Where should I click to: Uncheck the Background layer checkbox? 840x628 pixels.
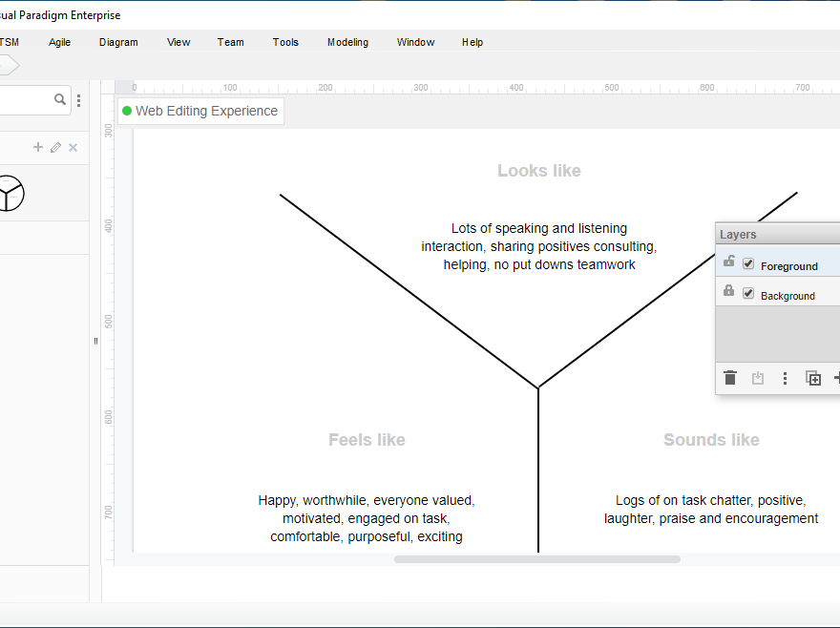(748, 292)
